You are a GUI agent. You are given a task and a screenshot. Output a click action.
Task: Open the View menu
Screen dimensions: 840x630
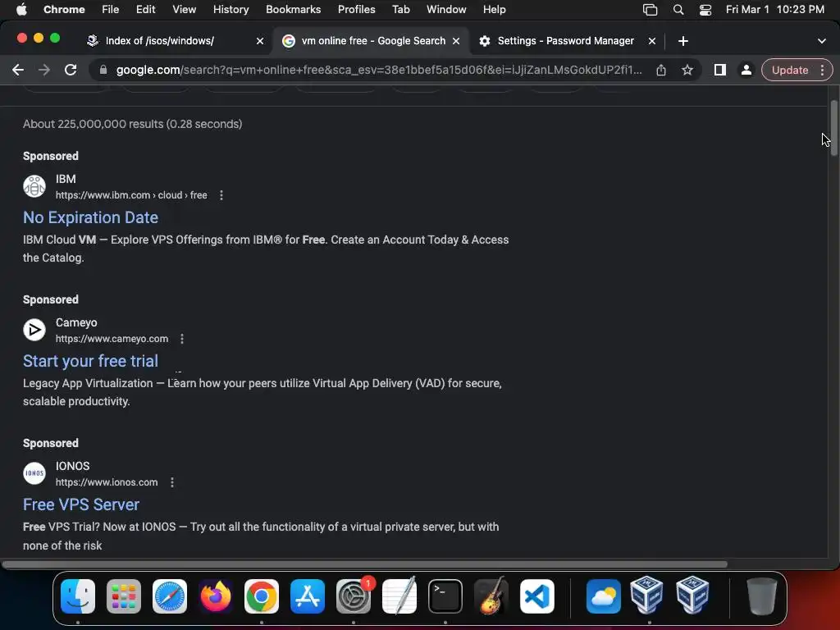184,10
